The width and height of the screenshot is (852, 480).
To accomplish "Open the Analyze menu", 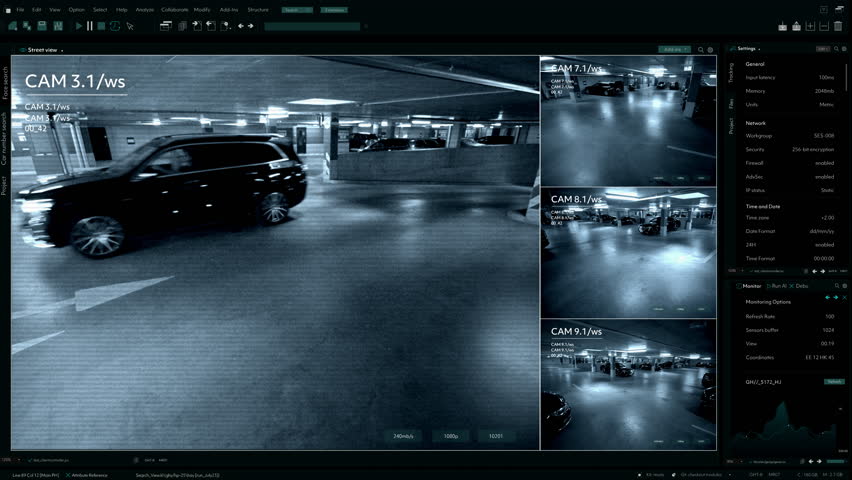I will [x=145, y=9].
